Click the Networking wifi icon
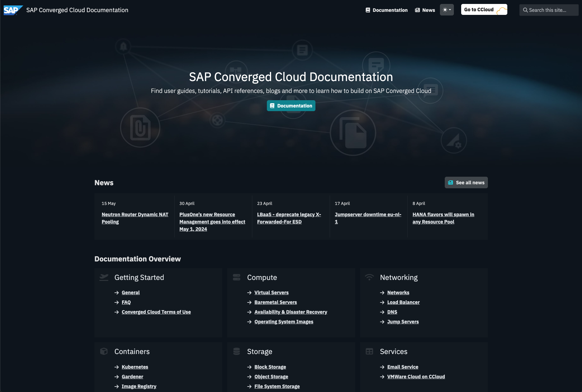582x392 pixels. (x=369, y=277)
